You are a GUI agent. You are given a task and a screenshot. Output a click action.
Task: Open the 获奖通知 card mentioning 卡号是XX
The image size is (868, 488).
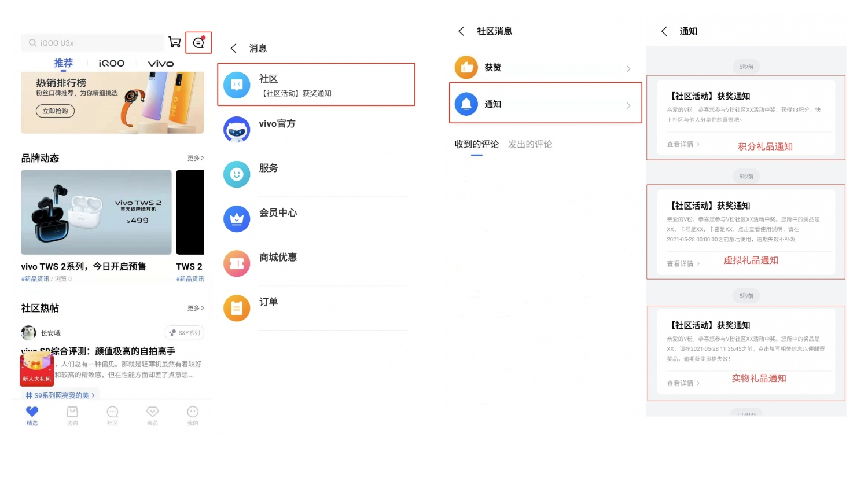coord(746,232)
